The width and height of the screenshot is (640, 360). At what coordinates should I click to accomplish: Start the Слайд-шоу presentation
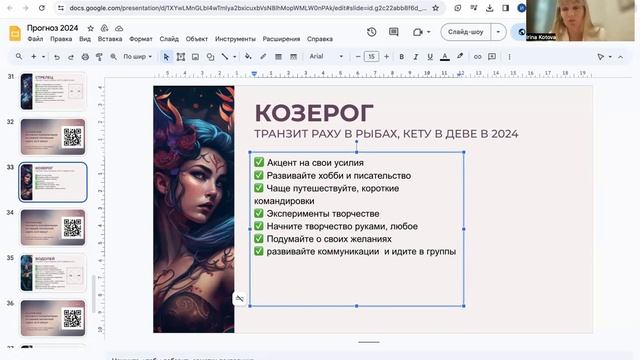[x=465, y=32]
